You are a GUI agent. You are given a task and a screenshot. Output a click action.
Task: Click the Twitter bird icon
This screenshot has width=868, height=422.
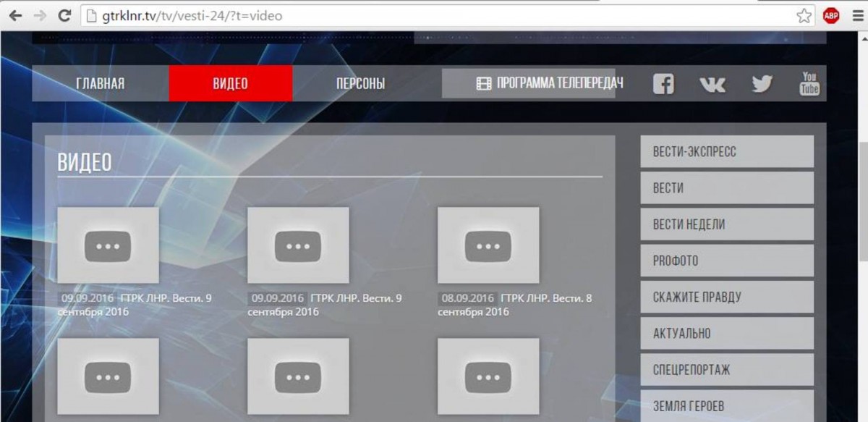tap(761, 84)
